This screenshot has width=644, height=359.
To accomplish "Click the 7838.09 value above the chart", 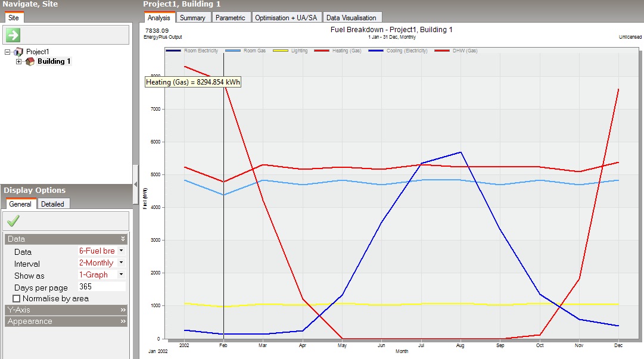I will [157, 30].
